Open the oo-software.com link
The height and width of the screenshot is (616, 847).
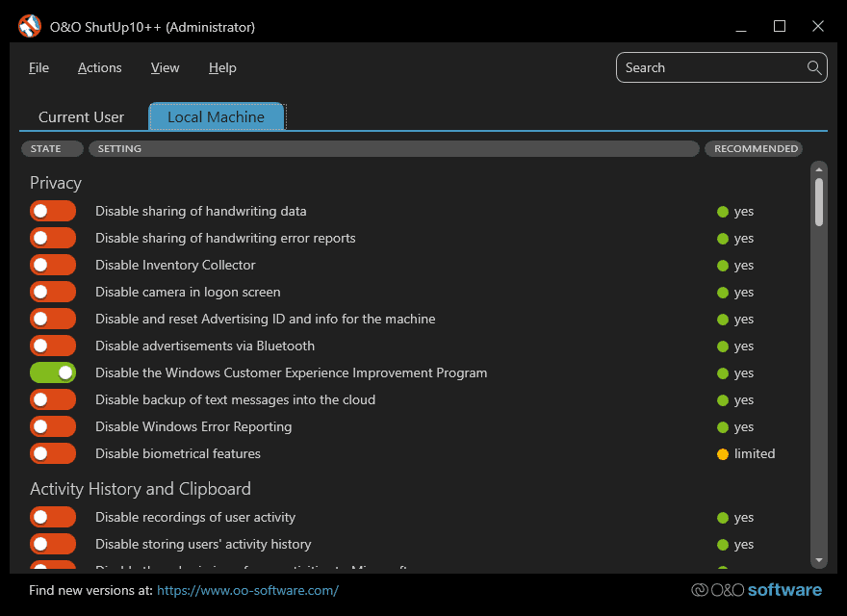247,590
